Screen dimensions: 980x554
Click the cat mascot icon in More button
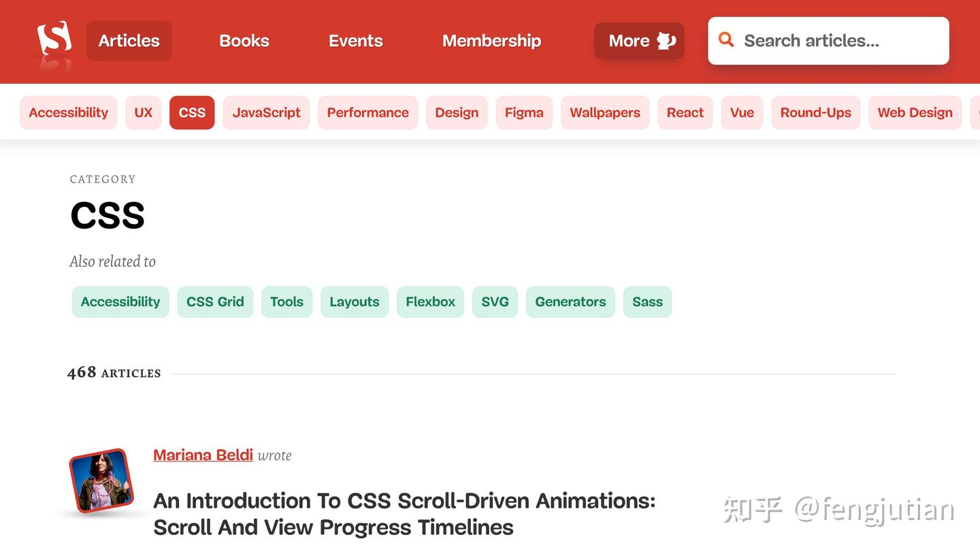(665, 40)
